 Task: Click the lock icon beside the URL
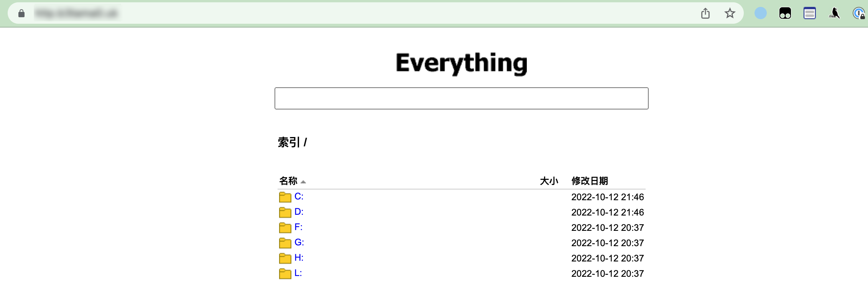(21, 13)
